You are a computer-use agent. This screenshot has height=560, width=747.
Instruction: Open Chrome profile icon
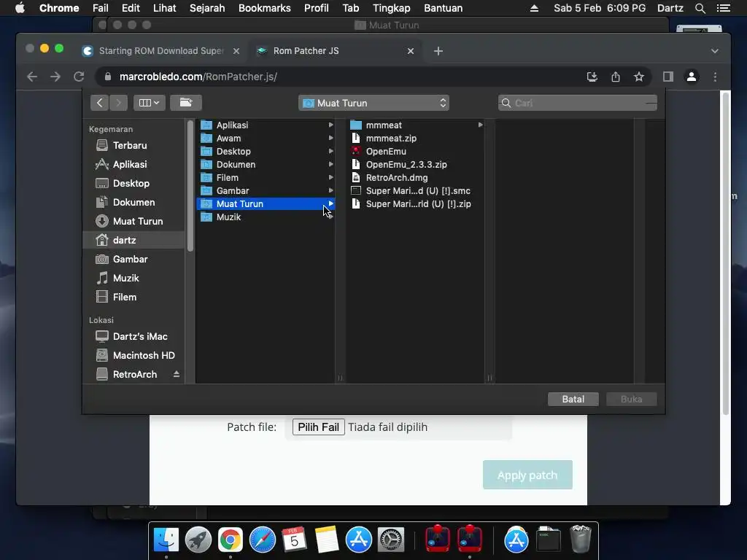pos(692,77)
